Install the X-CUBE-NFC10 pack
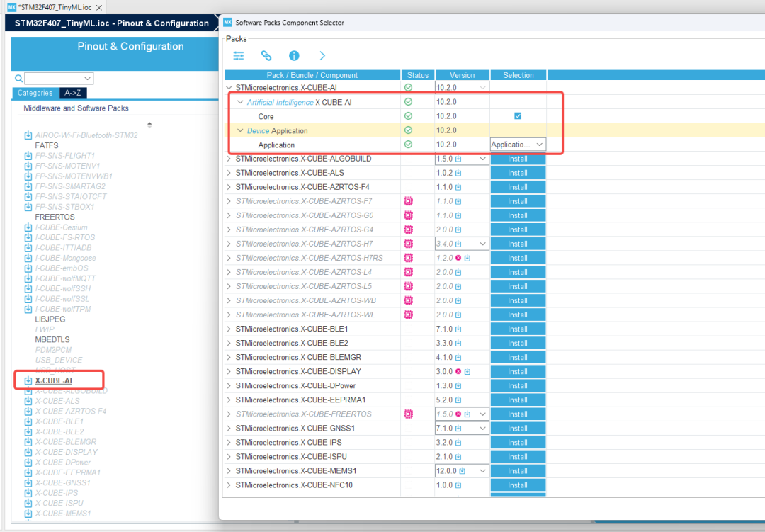765x532 pixels. pos(518,485)
